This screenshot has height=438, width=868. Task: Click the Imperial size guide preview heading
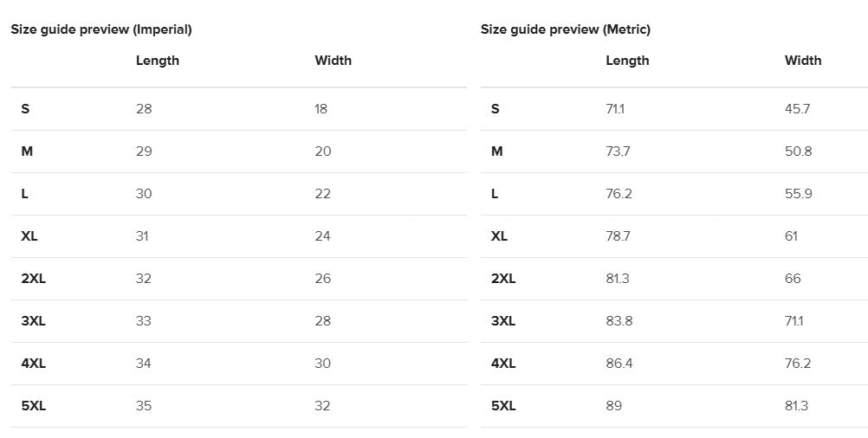(x=101, y=29)
